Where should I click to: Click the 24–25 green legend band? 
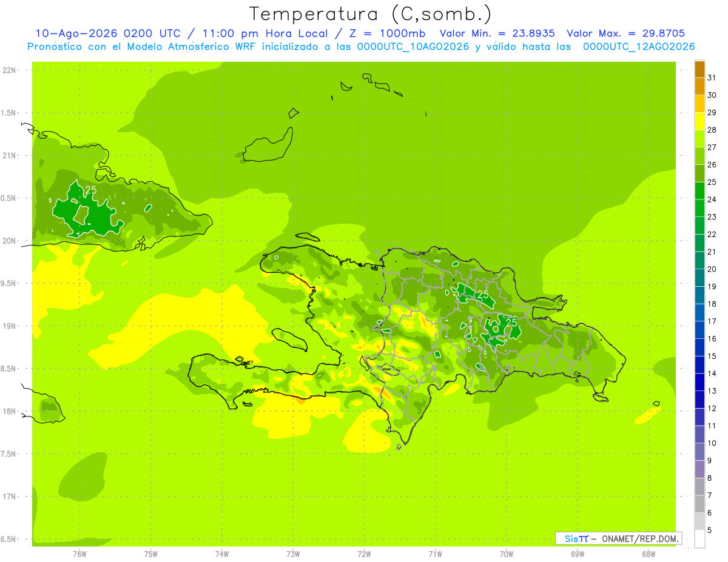(x=699, y=191)
